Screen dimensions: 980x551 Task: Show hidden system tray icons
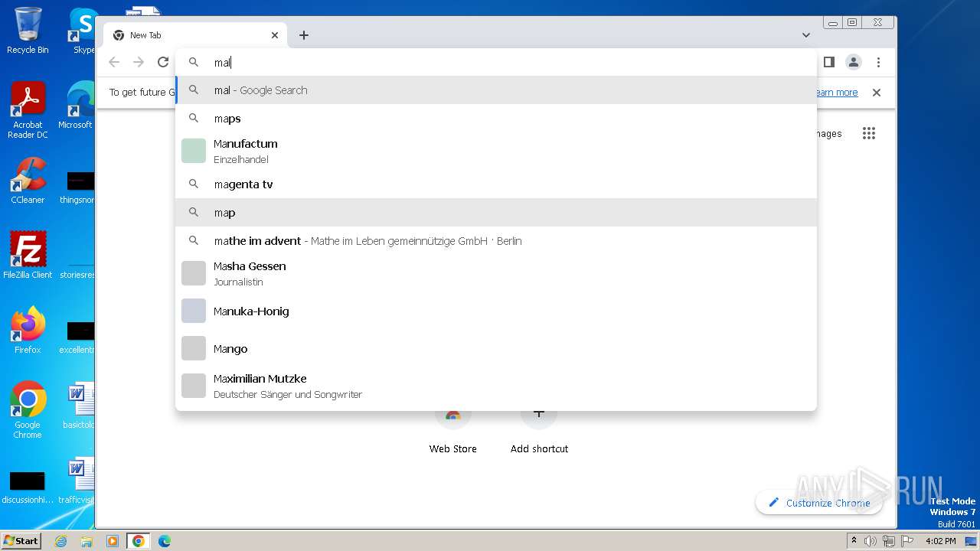click(x=854, y=541)
